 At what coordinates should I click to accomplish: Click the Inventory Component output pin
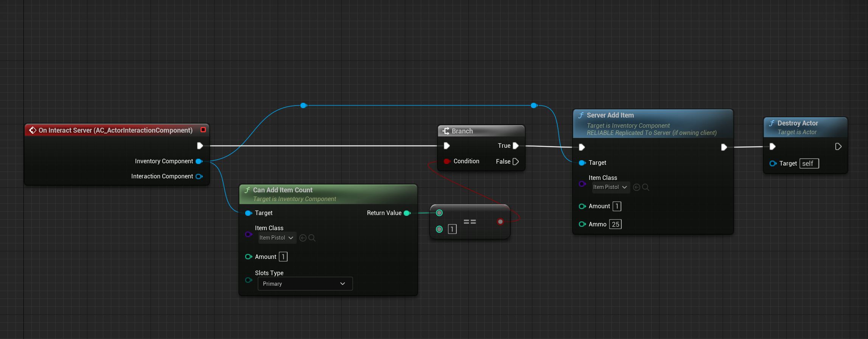(x=199, y=161)
